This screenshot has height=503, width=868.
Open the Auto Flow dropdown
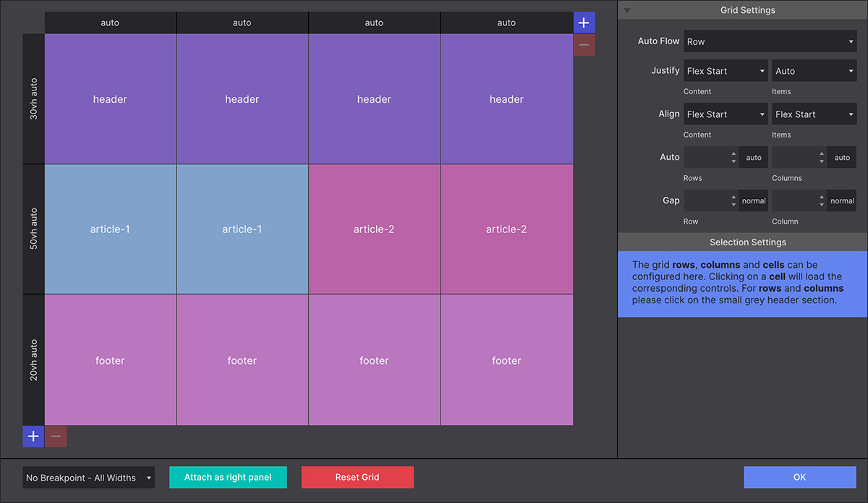click(x=770, y=41)
